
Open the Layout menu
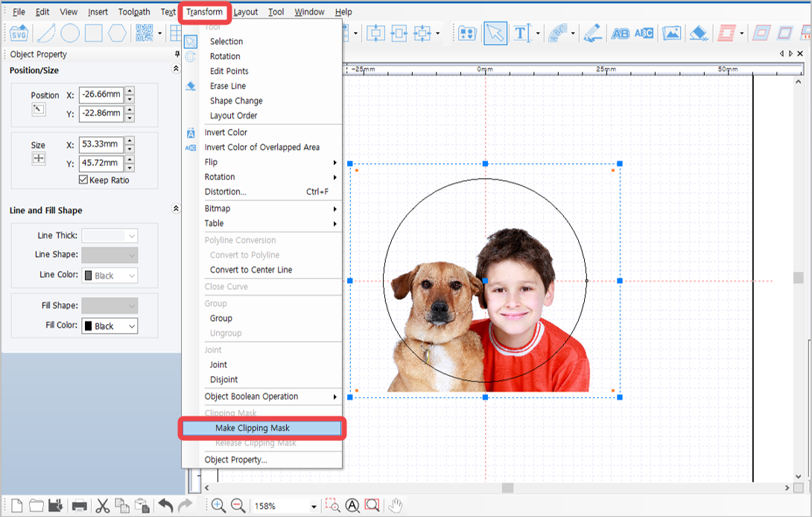(x=246, y=12)
